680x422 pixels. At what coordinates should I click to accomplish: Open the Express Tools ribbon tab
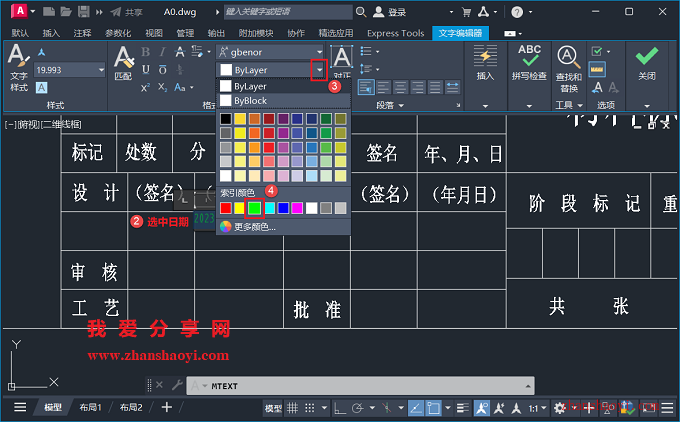click(x=396, y=33)
